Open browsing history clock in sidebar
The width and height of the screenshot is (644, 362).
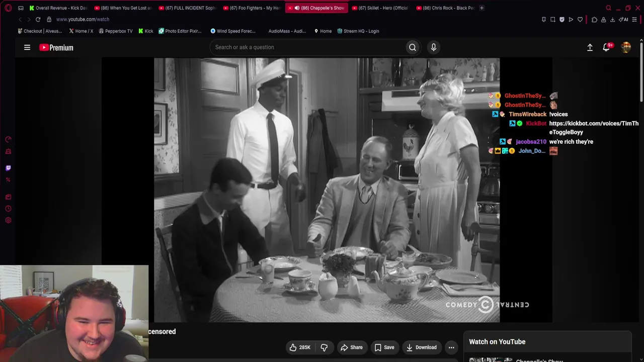pos(8,209)
